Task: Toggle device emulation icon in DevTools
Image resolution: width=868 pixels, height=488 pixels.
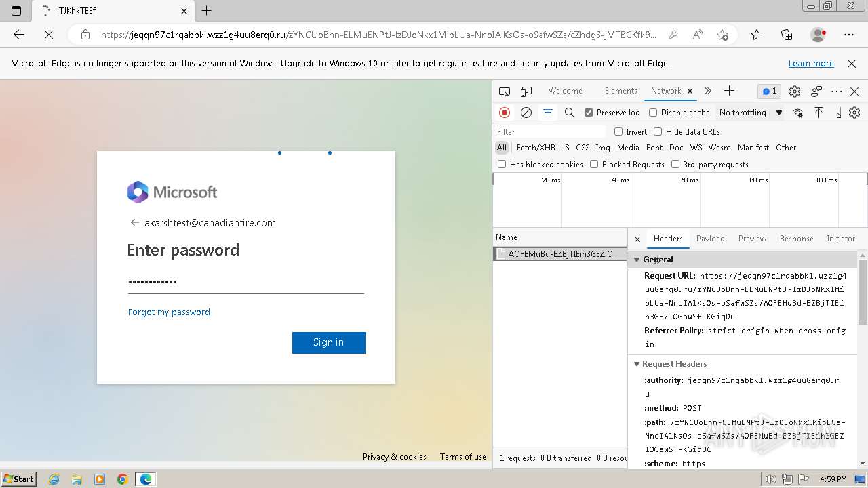Action: (x=526, y=91)
